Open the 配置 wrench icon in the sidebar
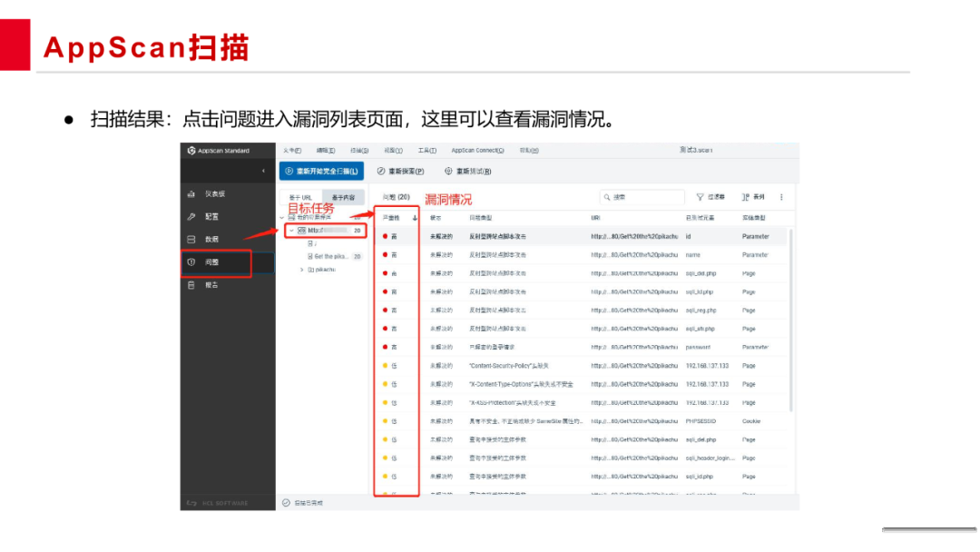 [x=191, y=217]
